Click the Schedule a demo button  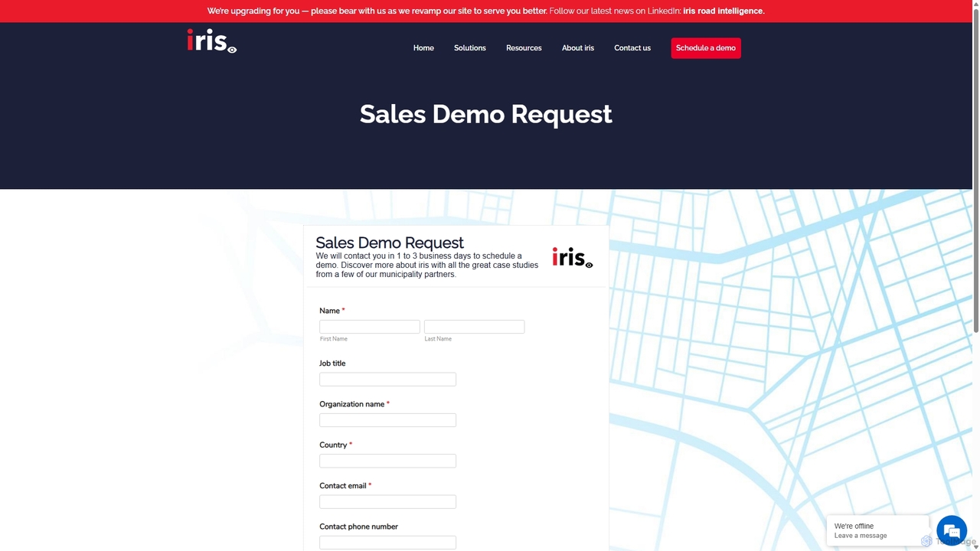pos(706,48)
